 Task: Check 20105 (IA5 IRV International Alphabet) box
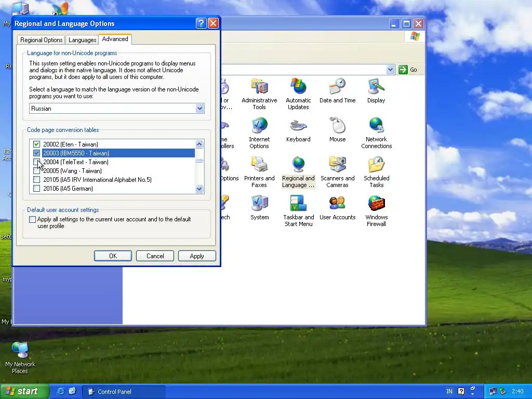[37, 179]
